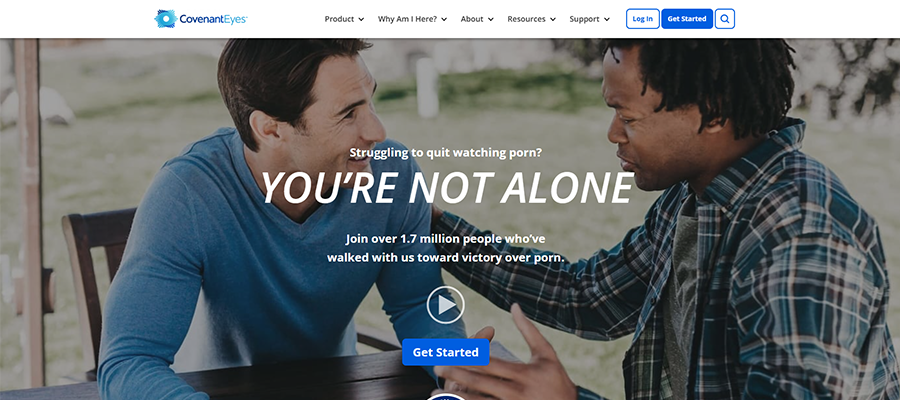Expand the chevron next to Product
The width and height of the screenshot is (900, 400).
coord(361,20)
